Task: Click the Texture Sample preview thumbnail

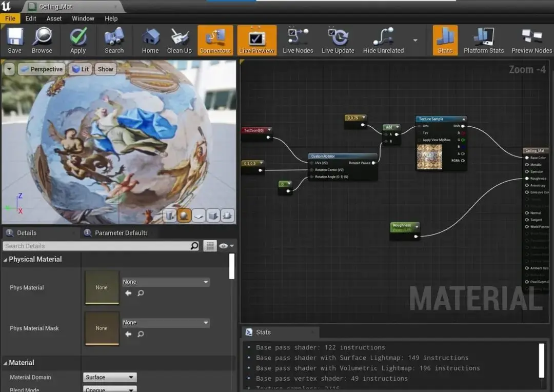Action: pos(429,157)
